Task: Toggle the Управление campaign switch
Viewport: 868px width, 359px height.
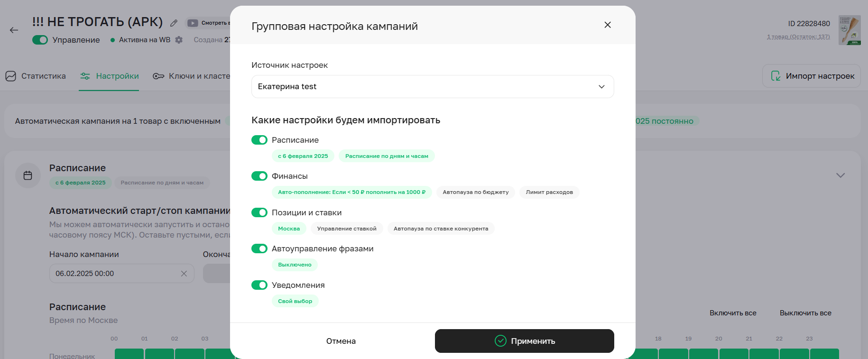Action: [40, 40]
